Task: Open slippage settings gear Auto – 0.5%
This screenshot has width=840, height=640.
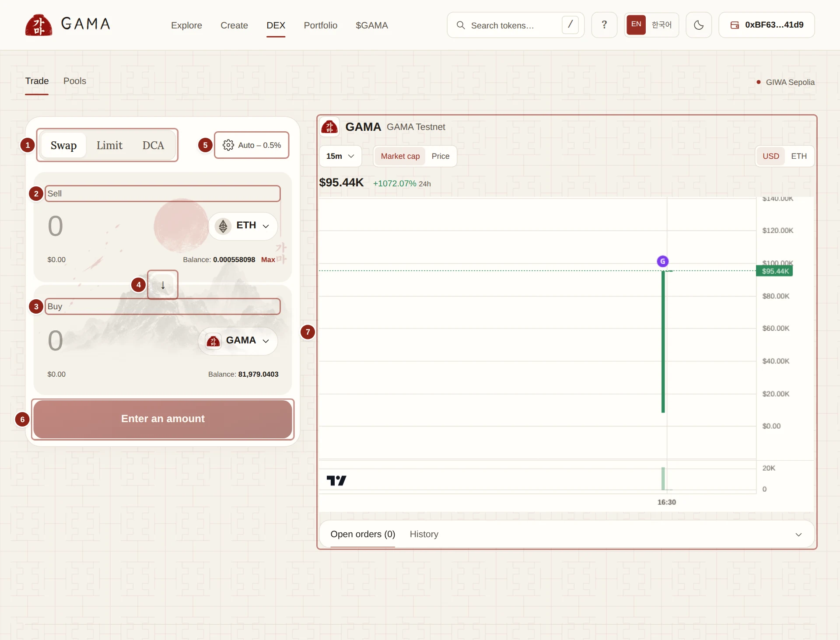Action: (252, 145)
